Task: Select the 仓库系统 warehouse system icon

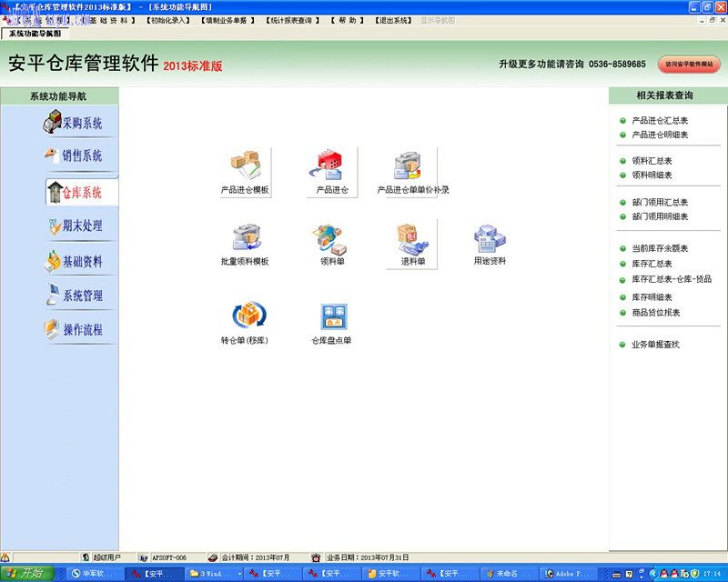Action: (76, 192)
